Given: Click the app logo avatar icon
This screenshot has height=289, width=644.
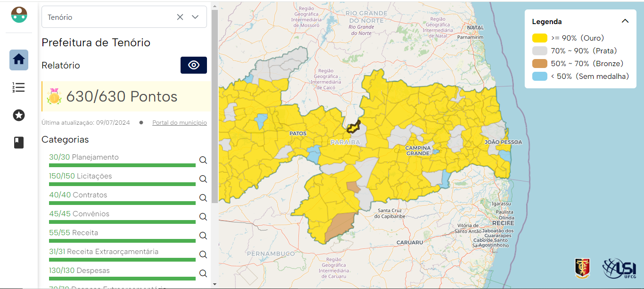Looking at the screenshot, I should coord(19,15).
